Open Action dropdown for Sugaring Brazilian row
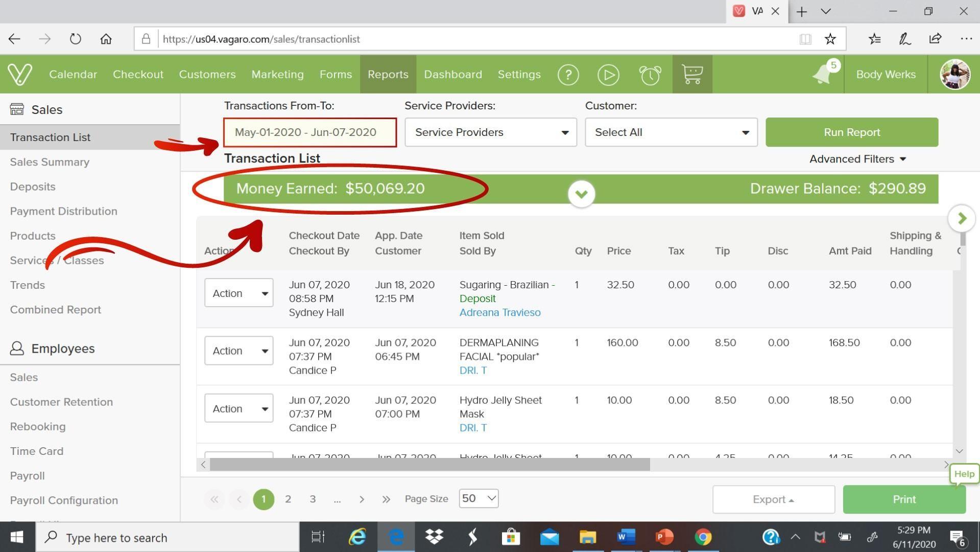The width and height of the screenshot is (980, 552). 238,293
